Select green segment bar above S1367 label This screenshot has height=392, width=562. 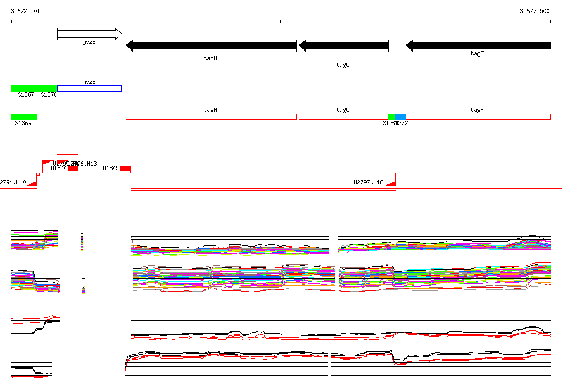tap(34, 88)
